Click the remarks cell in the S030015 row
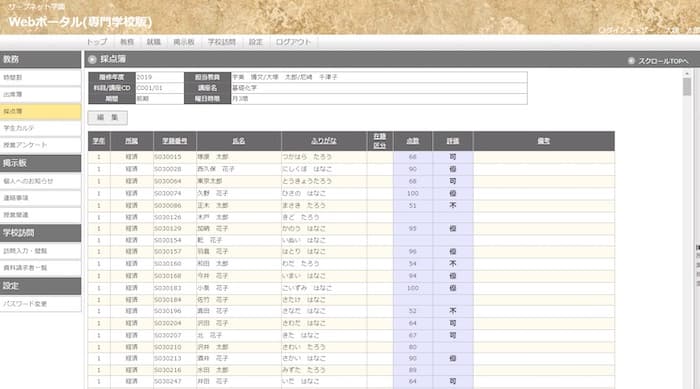 coord(544,157)
